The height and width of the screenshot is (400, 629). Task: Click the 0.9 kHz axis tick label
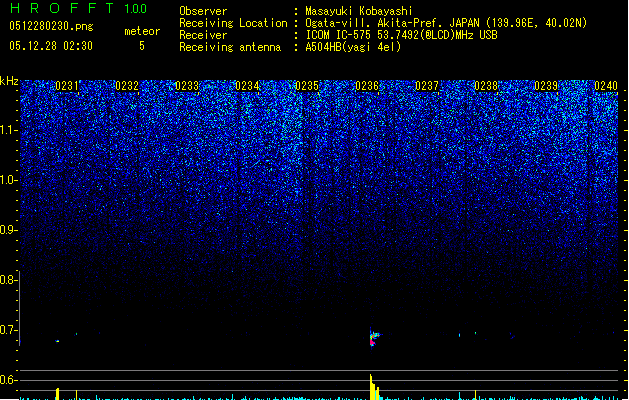8,230
